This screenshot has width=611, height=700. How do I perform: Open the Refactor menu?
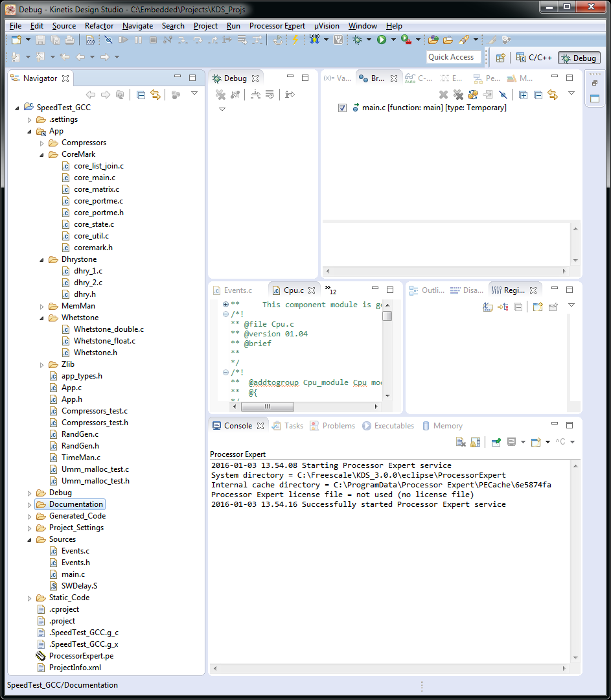click(99, 26)
